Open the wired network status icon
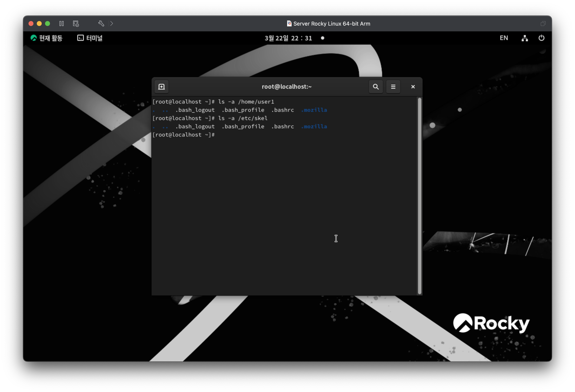Viewport: 575px width, 392px height. coord(525,38)
